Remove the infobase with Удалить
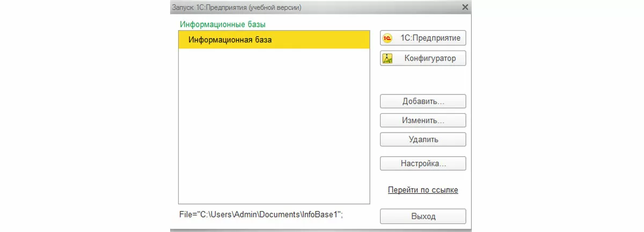 423,140
